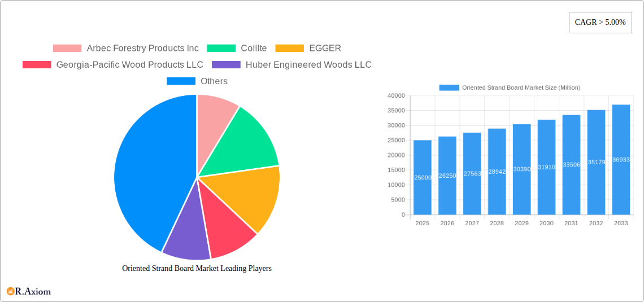644x302 pixels.
Task: Click the 2026 bar labeled 26250
Action: pos(447,176)
